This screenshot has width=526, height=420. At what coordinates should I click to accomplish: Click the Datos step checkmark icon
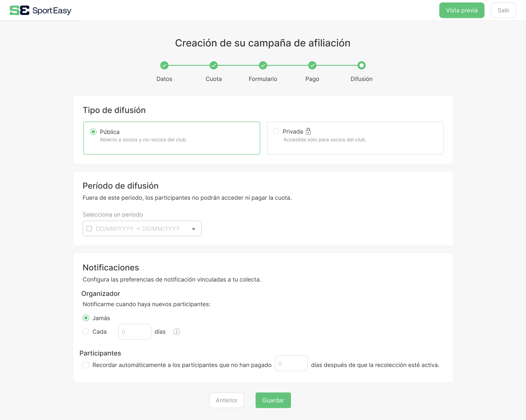(164, 65)
